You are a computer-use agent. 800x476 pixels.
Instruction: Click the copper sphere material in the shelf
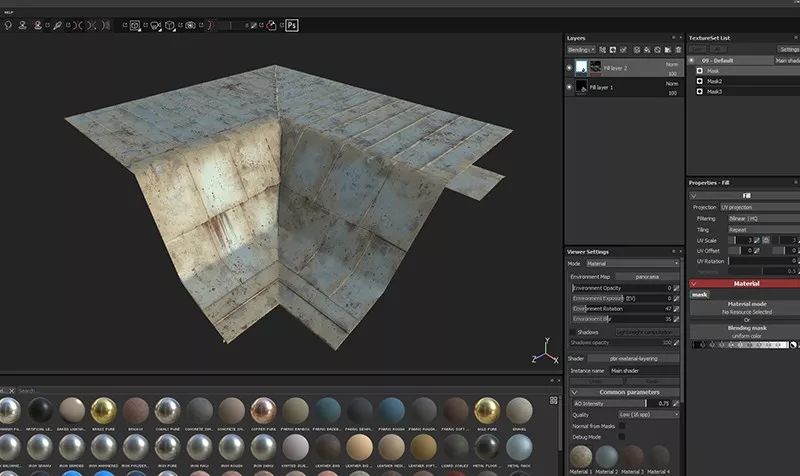tap(263, 410)
